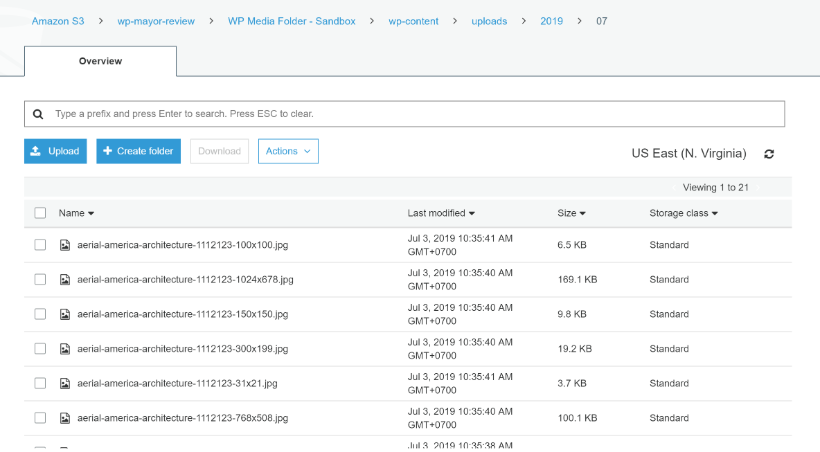This screenshot has width=820, height=452.
Task: Click the 100.1 KB size cell
Action: [577, 417]
